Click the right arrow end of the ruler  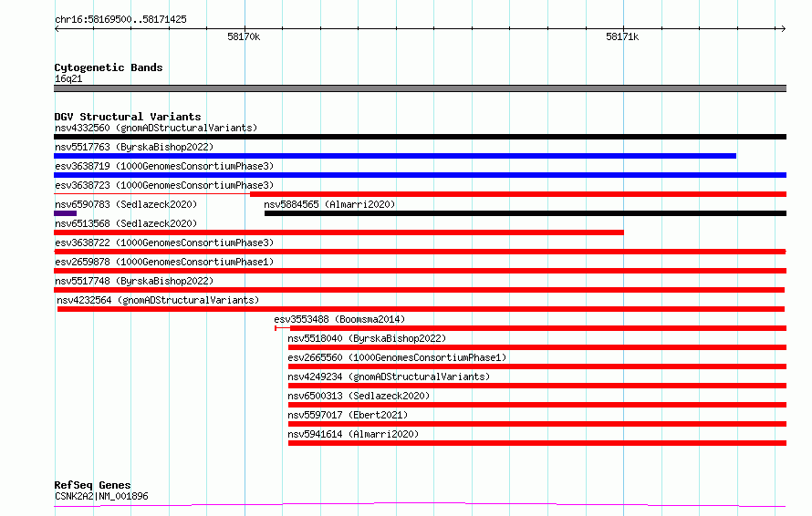point(783,28)
